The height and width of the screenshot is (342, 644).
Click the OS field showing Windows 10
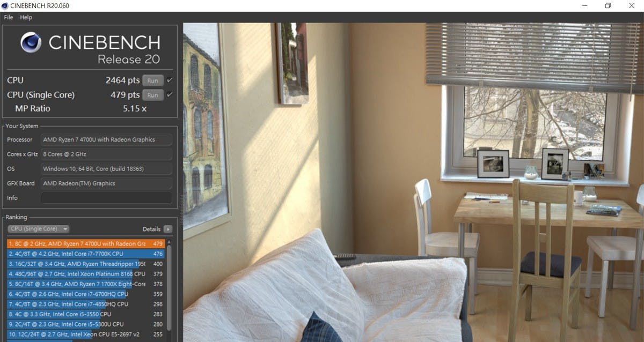coord(106,168)
